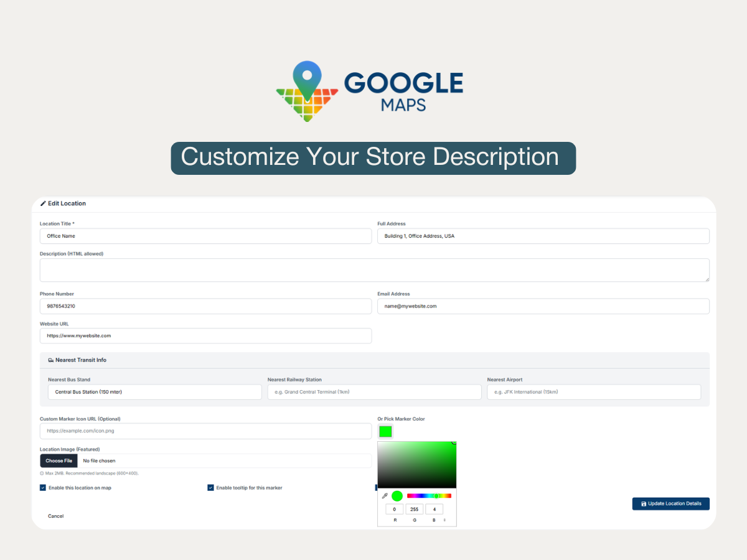Click the round green color preview circle
Image resolution: width=747 pixels, height=560 pixels.
397,496
